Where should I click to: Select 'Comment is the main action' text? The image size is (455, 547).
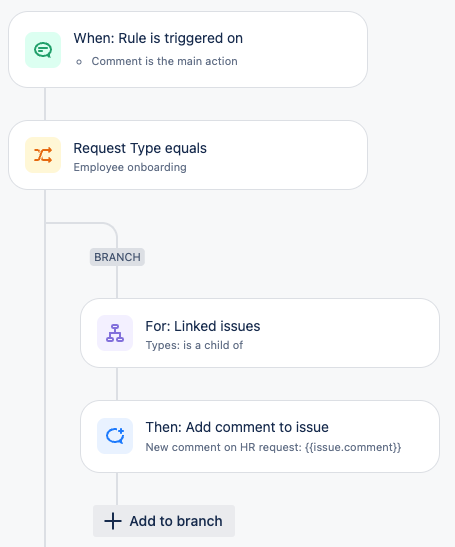[x=164, y=61]
